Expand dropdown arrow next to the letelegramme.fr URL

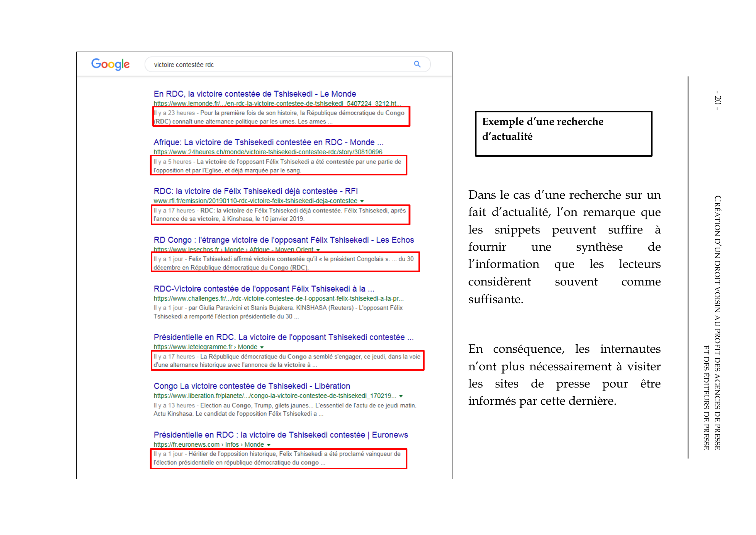click(262, 347)
